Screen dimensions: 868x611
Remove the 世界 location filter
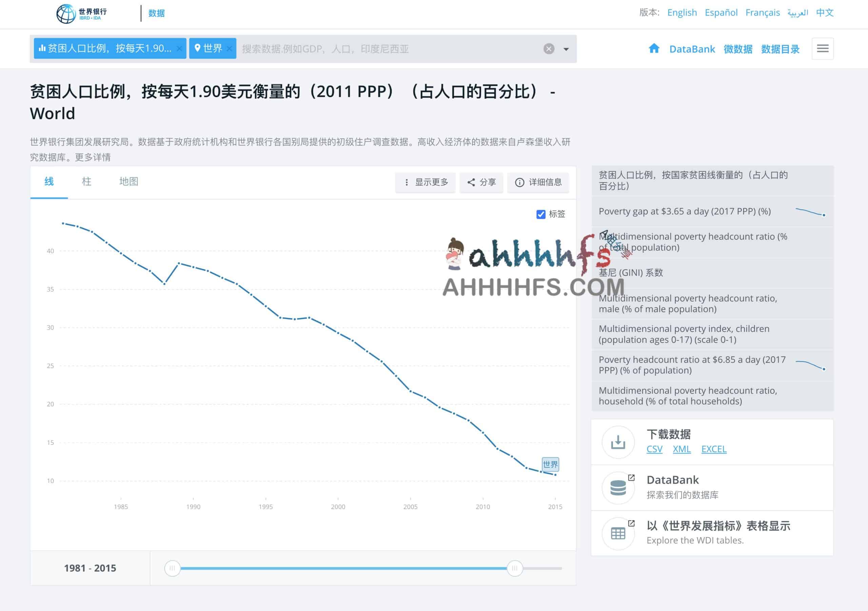(x=229, y=48)
